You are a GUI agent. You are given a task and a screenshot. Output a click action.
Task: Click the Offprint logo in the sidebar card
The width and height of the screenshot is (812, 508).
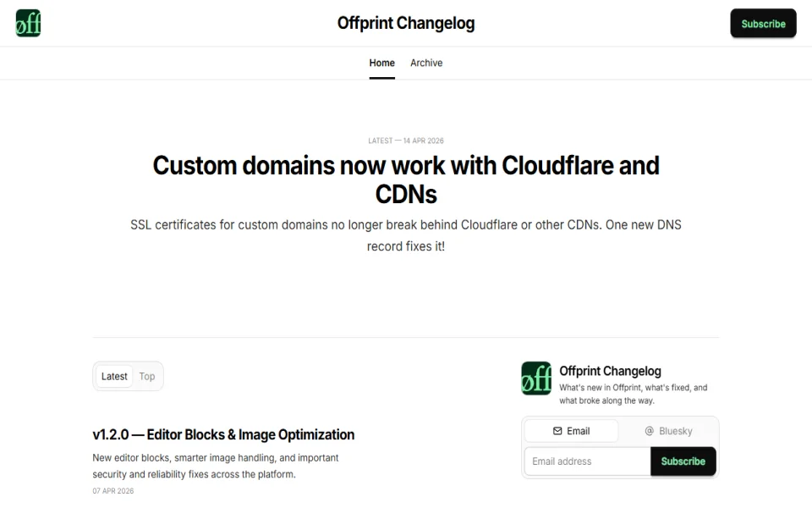[536, 378]
